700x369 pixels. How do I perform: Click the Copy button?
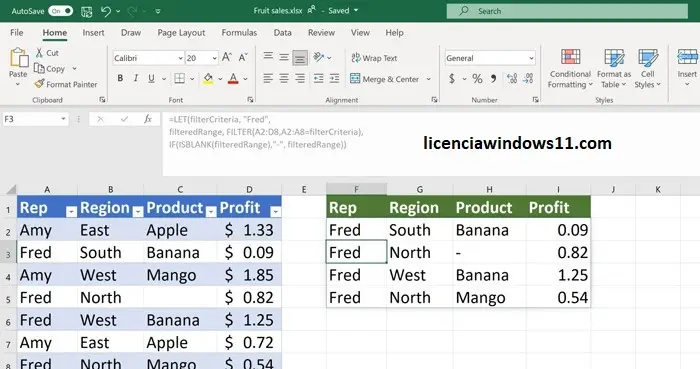click(x=50, y=69)
